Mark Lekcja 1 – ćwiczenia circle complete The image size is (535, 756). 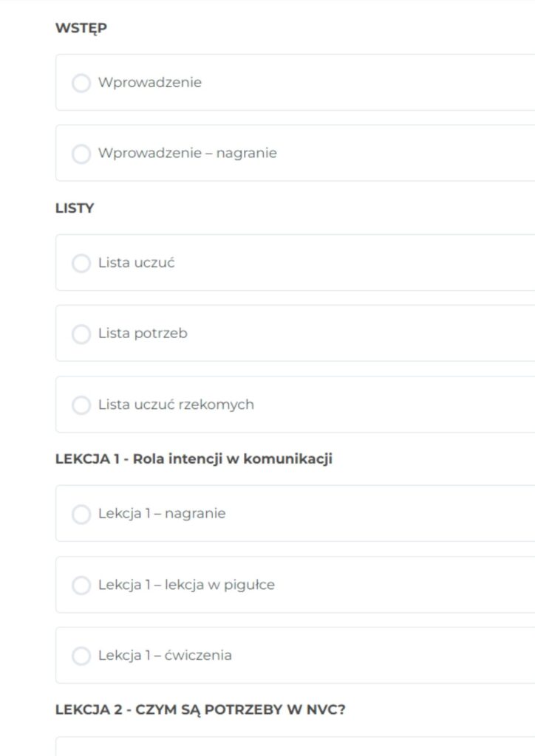pos(81,656)
